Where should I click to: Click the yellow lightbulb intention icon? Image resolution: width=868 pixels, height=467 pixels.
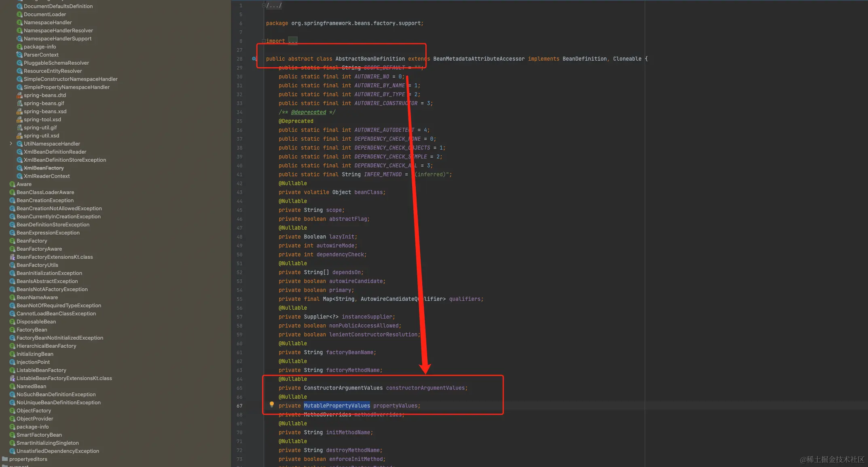click(272, 404)
